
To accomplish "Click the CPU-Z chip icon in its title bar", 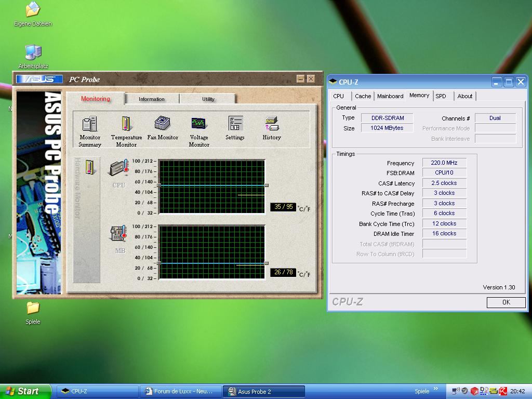I will pyautogui.click(x=333, y=82).
